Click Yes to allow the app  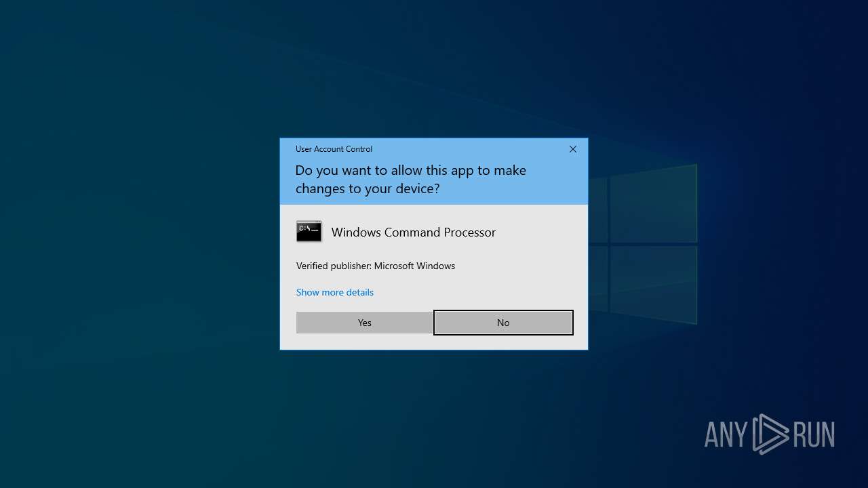pos(364,323)
